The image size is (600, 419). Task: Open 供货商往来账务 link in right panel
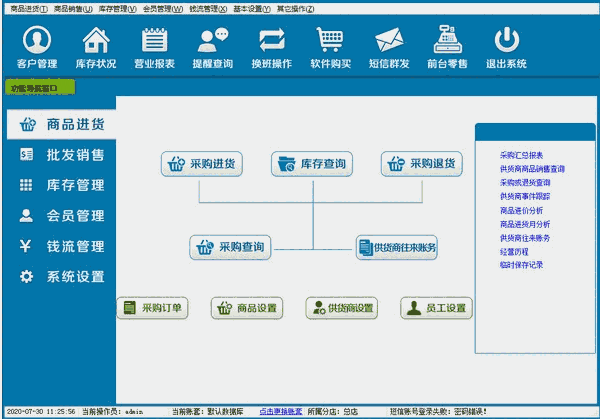tap(525, 238)
